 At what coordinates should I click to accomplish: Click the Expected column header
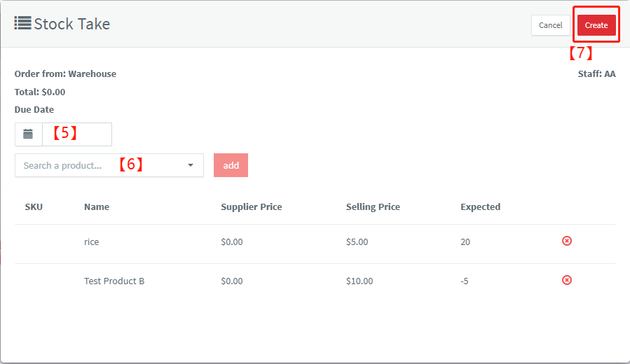pyautogui.click(x=481, y=206)
